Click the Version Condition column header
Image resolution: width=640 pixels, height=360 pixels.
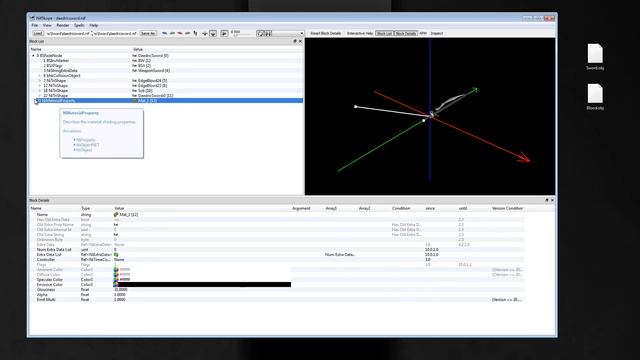tap(507, 209)
